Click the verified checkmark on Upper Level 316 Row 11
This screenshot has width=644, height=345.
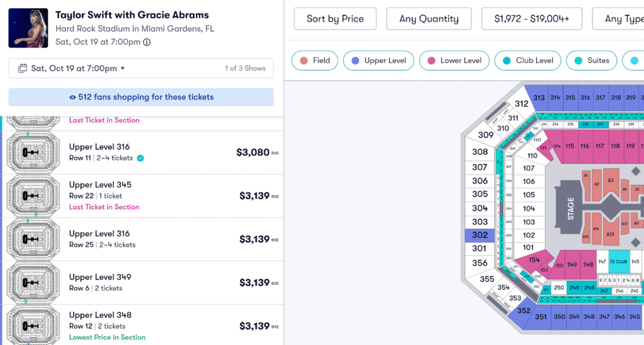(x=140, y=157)
